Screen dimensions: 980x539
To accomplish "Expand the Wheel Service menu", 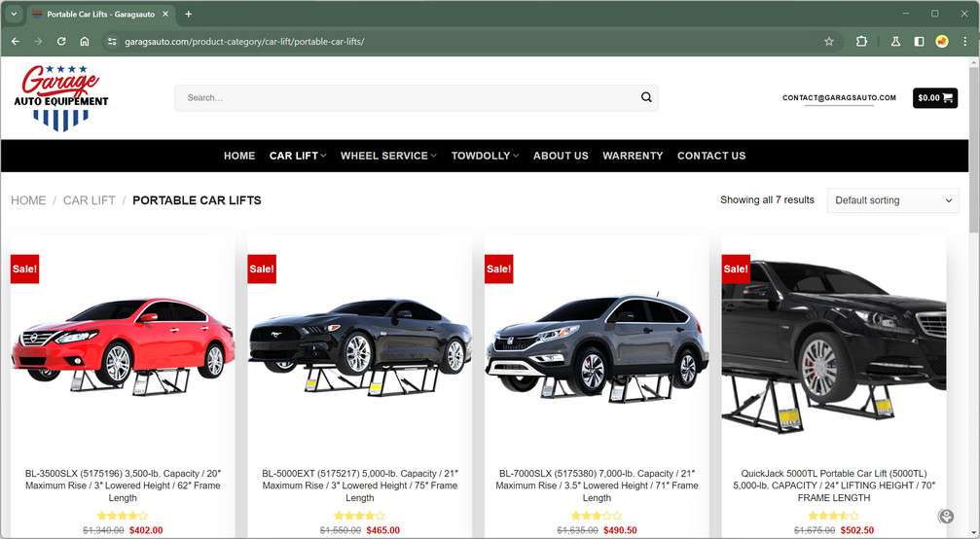I will pyautogui.click(x=388, y=156).
